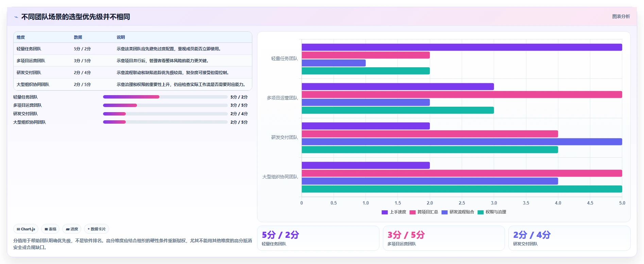Click the table cell reading 5分 / 2分
Viewport: 644px width, 264px height.
pos(82,49)
